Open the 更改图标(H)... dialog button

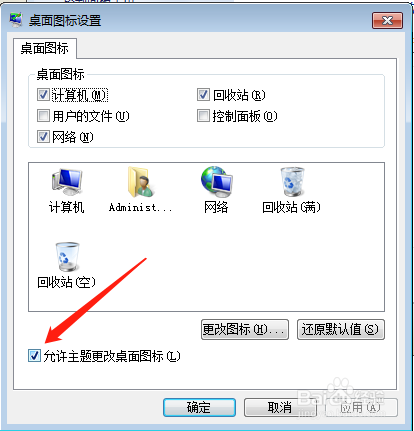tap(245, 330)
